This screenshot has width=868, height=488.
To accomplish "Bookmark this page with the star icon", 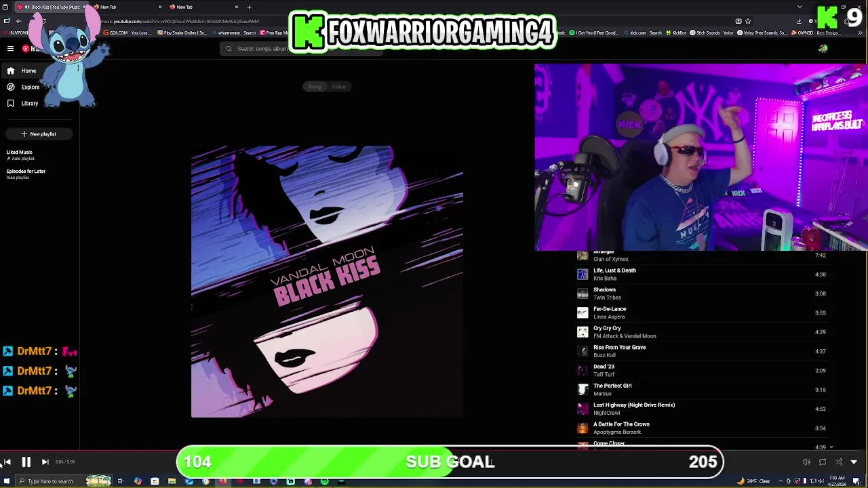I will pyautogui.click(x=748, y=21).
